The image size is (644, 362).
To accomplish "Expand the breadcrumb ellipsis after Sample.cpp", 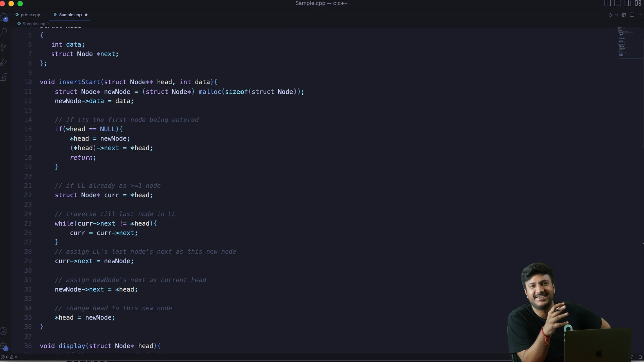I will [x=52, y=24].
